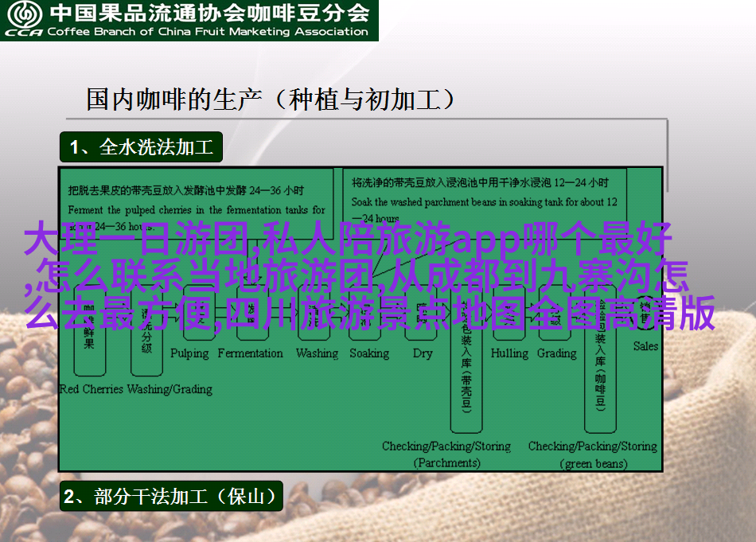Screen dimensions: 756x542
Task: Click the vertical box ending in 入库（咖啡豆）
Action: 600,358
